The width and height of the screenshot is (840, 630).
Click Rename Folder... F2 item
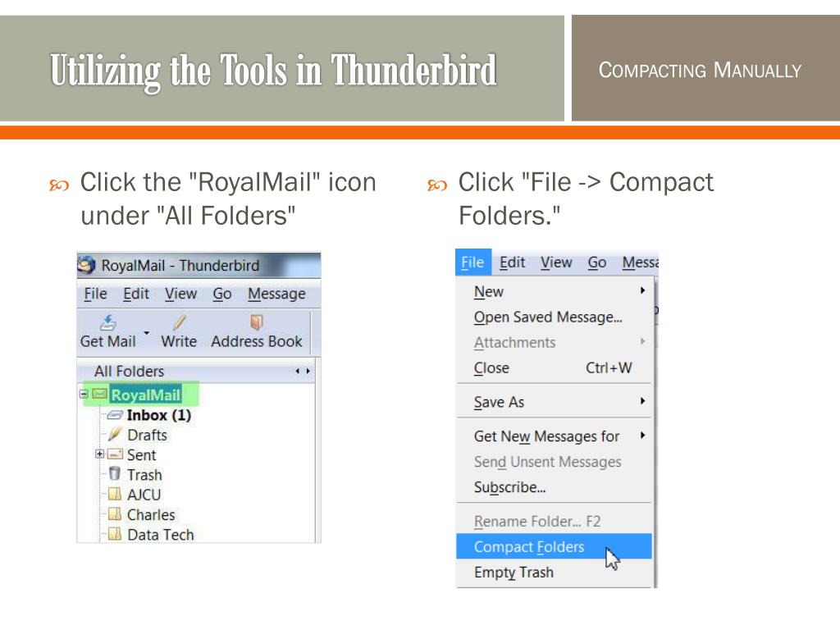point(554,521)
